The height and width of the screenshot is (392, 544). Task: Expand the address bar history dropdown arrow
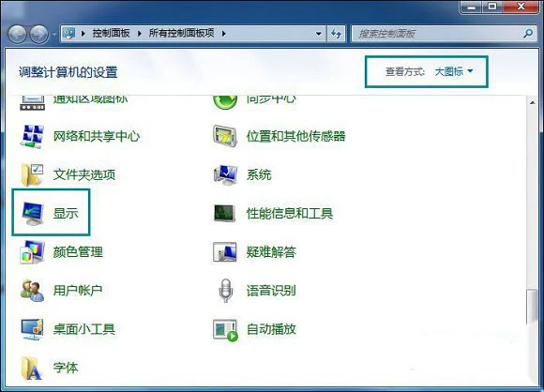pyautogui.click(x=318, y=34)
